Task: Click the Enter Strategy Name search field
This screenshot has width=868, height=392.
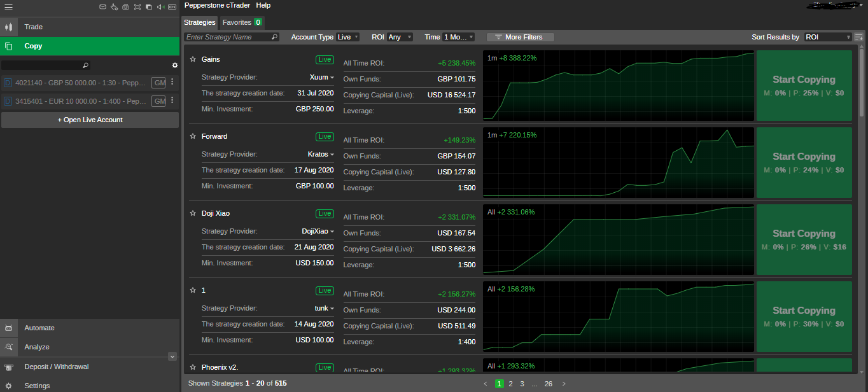Action: click(x=228, y=37)
